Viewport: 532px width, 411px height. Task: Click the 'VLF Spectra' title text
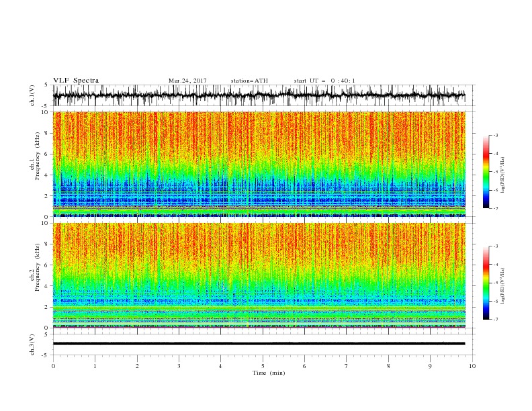pos(76,81)
